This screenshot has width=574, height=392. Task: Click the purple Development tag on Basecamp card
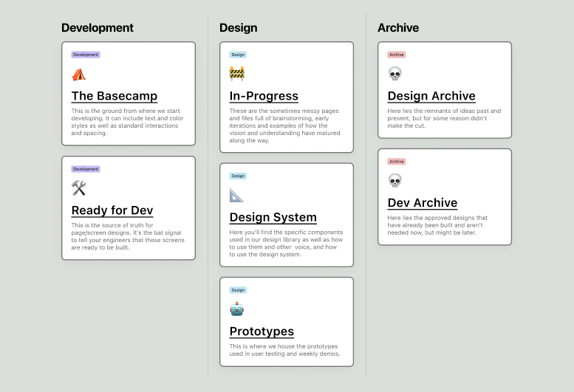tap(86, 55)
